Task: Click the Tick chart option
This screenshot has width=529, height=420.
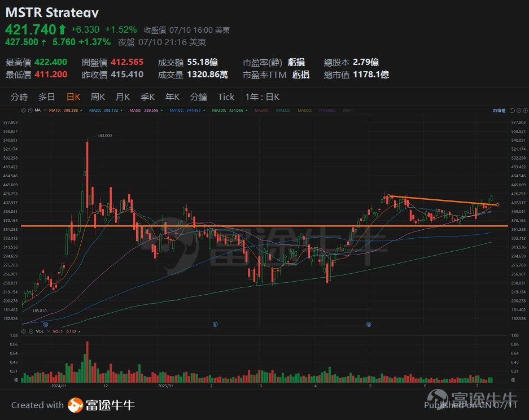Action: (226, 97)
